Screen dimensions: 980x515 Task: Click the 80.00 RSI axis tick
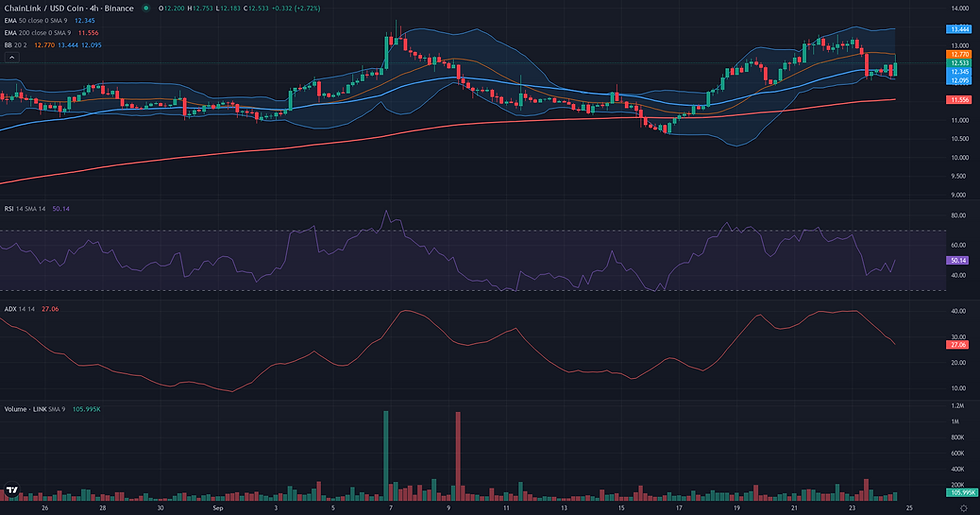point(958,215)
